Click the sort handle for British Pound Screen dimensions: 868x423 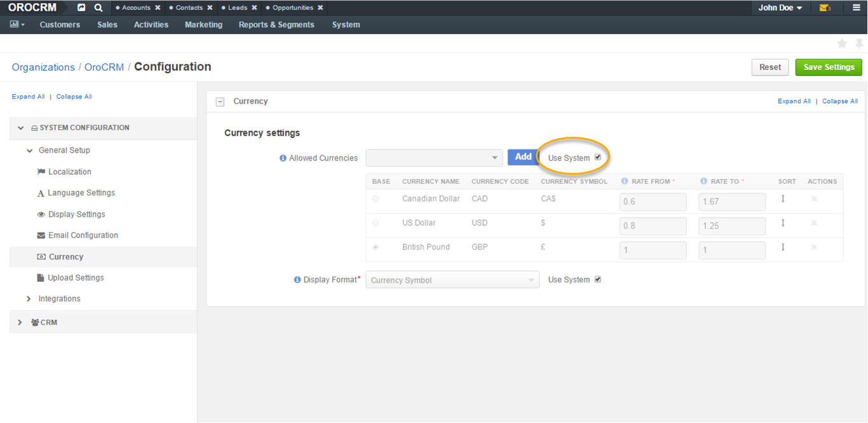coord(783,247)
